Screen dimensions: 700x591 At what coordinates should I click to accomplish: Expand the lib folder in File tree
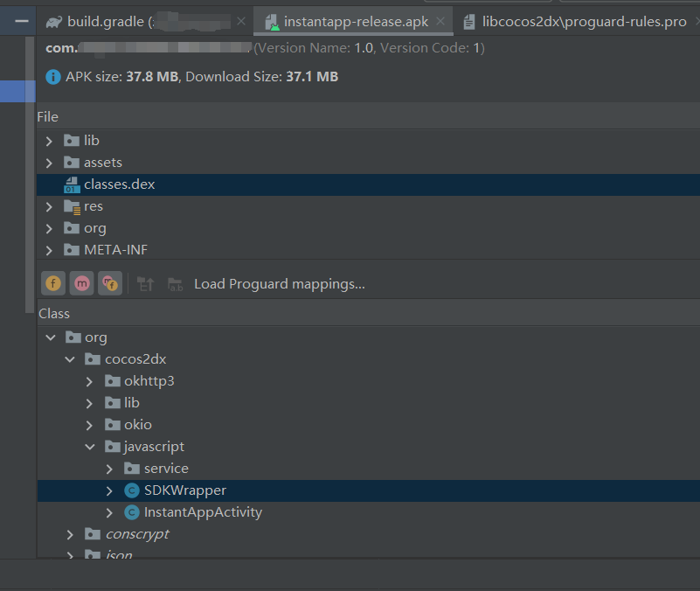tap(49, 141)
